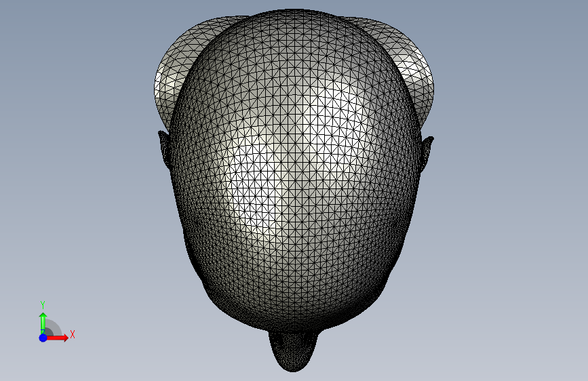
Task: Select the left ear of the head mesh
Action: point(165,149)
